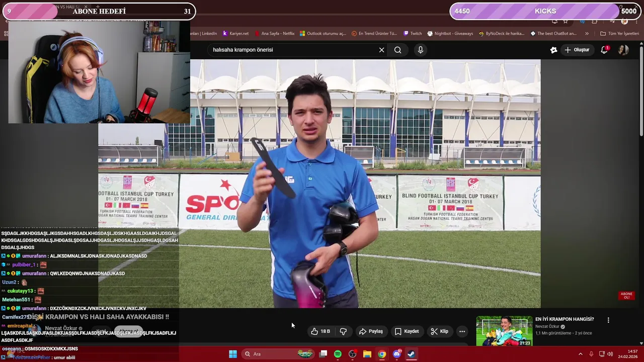The image size is (644, 362).
Task: Open Task View on the taskbar
Action: (324, 354)
